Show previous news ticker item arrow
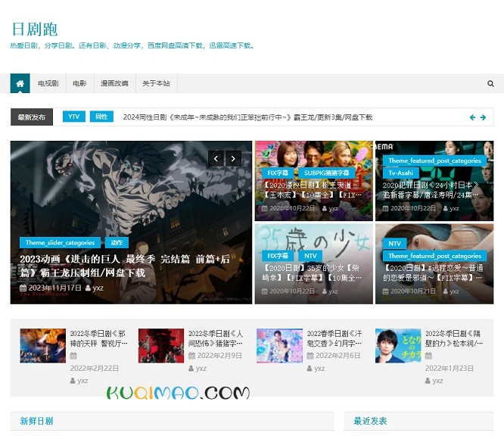Image resolution: width=504 pixels, height=439 pixels. [x=472, y=117]
